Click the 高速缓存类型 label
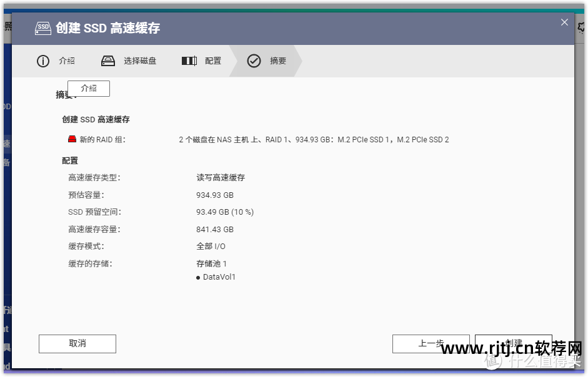This screenshot has width=588, height=377. [94, 178]
